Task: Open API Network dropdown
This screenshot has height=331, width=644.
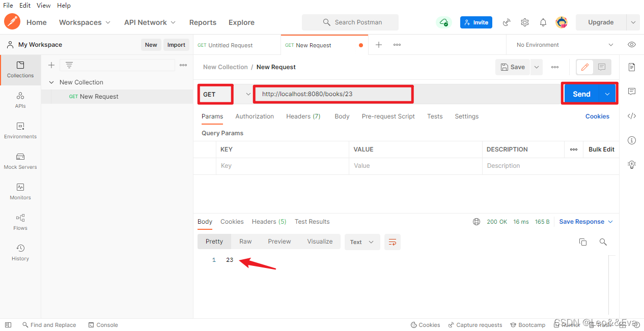Action: click(x=150, y=22)
